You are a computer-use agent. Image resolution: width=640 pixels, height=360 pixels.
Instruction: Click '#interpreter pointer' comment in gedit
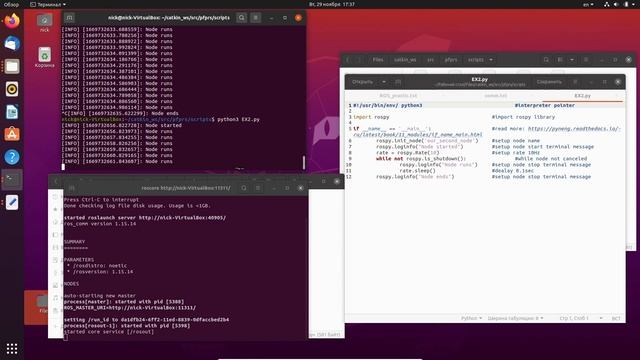544,105
